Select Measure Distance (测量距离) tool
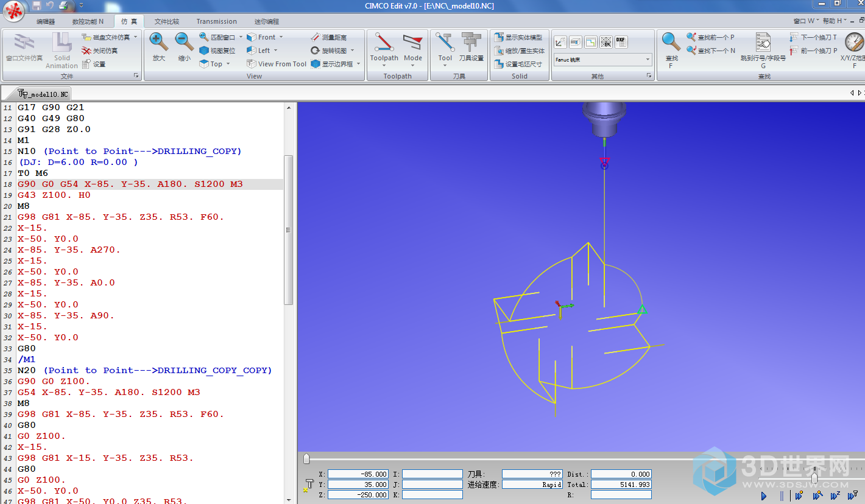Viewport: 865px width, 504px height. 328,37
